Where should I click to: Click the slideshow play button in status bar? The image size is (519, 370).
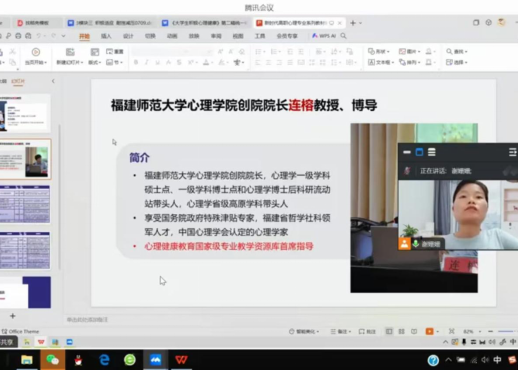pyautogui.click(x=429, y=331)
